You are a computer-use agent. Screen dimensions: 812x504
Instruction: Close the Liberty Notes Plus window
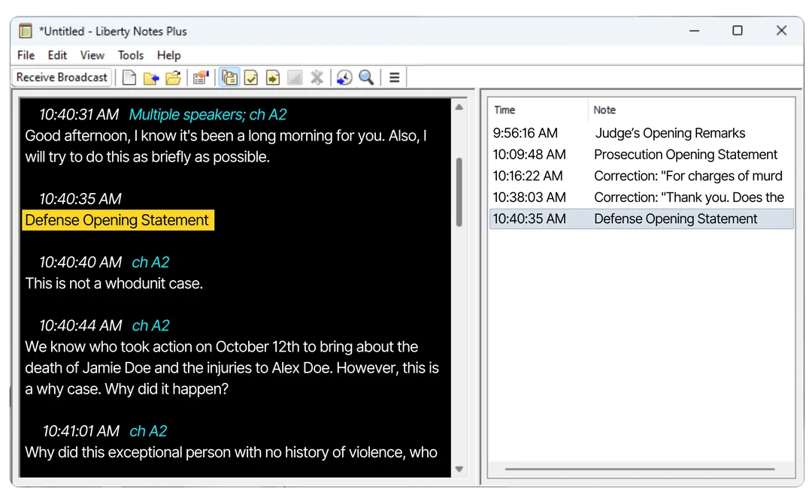click(781, 31)
